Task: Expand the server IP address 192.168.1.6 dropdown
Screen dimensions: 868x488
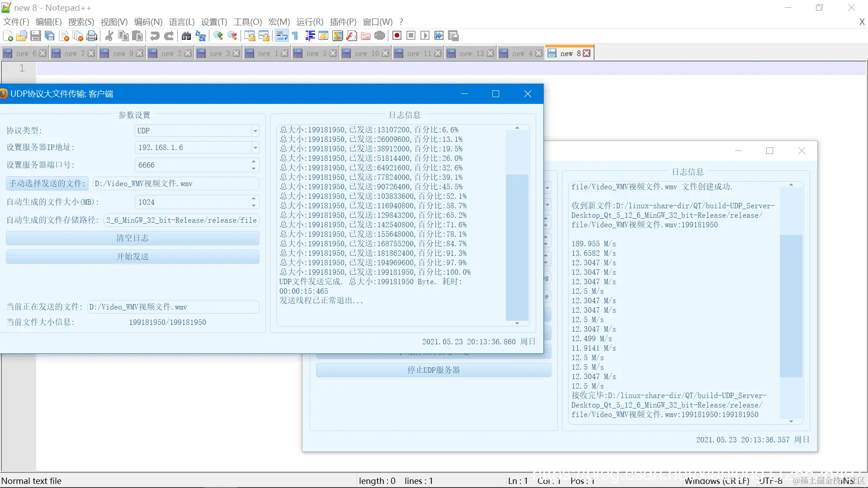Action: 255,148
